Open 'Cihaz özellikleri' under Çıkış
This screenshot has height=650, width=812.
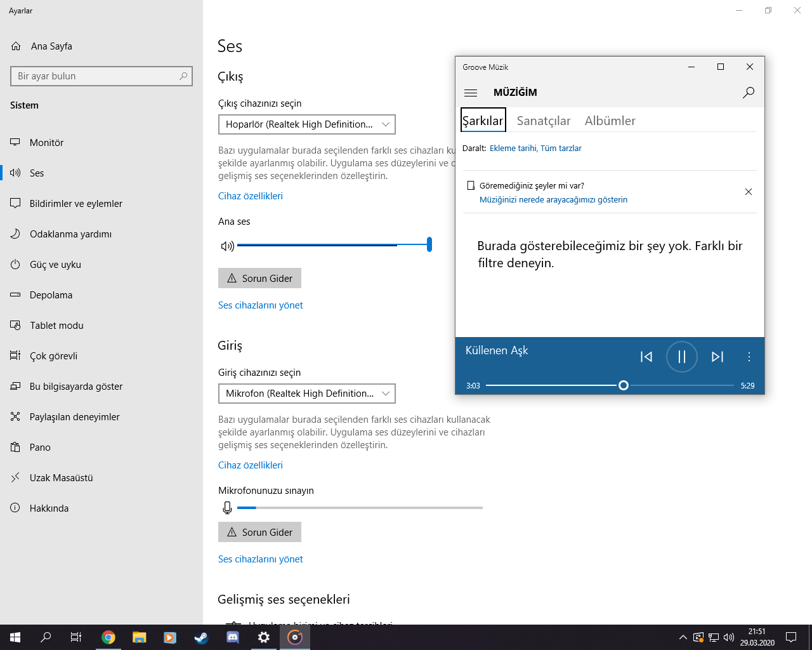(x=251, y=196)
